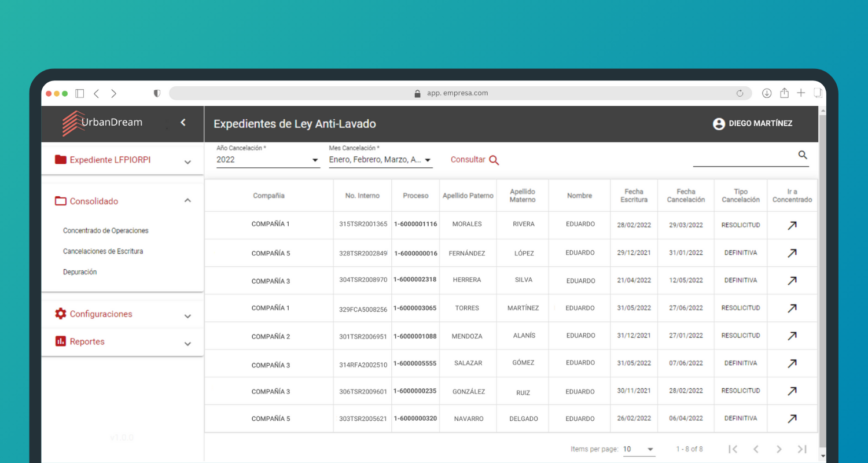Viewport: 868px width, 463px height.
Task: Open concentrado arrow for NAVARRO row
Action: tap(792, 418)
